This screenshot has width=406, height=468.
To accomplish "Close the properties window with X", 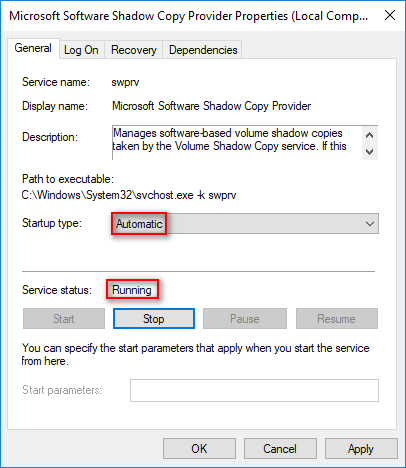I will tap(390, 15).
